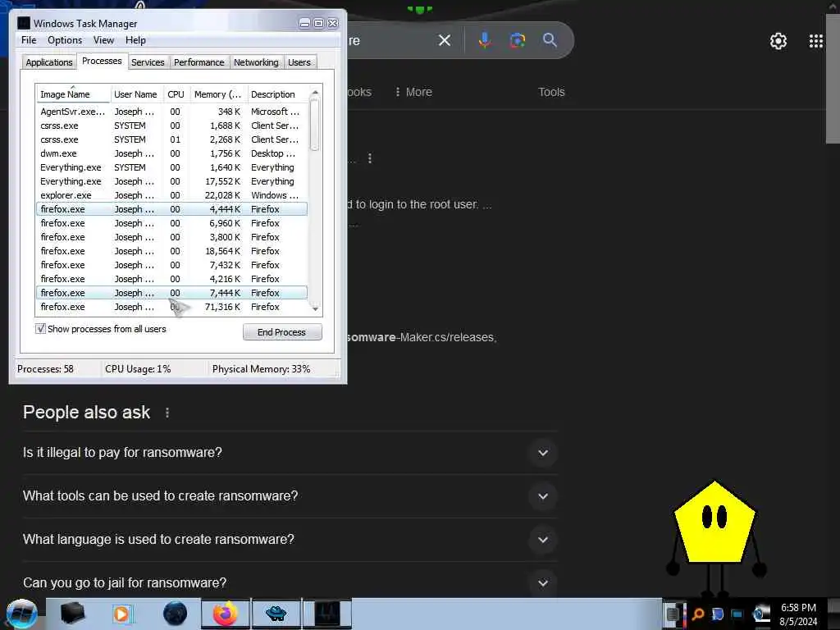840x630 pixels.
Task: Select csrss.exe row using 2,268 K
Action: [x=172, y=139]
